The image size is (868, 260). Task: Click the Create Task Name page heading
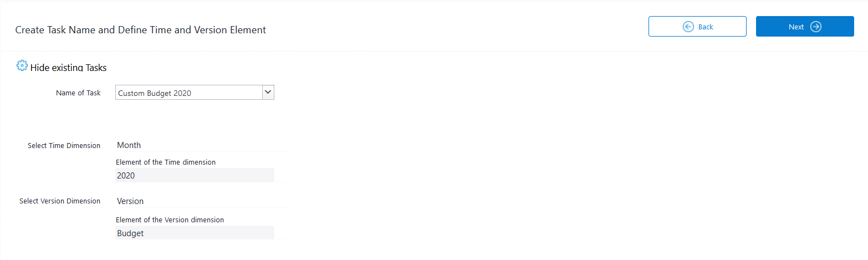click(x=141, y=30)
